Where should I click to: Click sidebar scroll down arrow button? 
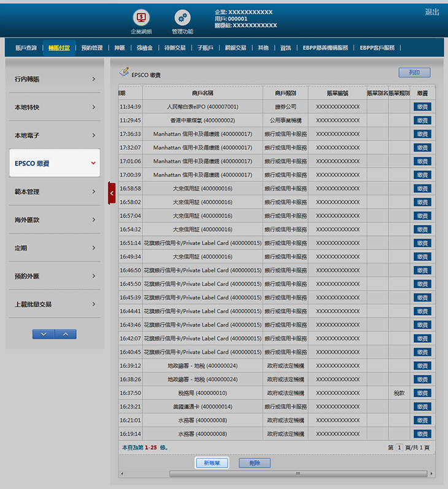(x=43, y=334)
